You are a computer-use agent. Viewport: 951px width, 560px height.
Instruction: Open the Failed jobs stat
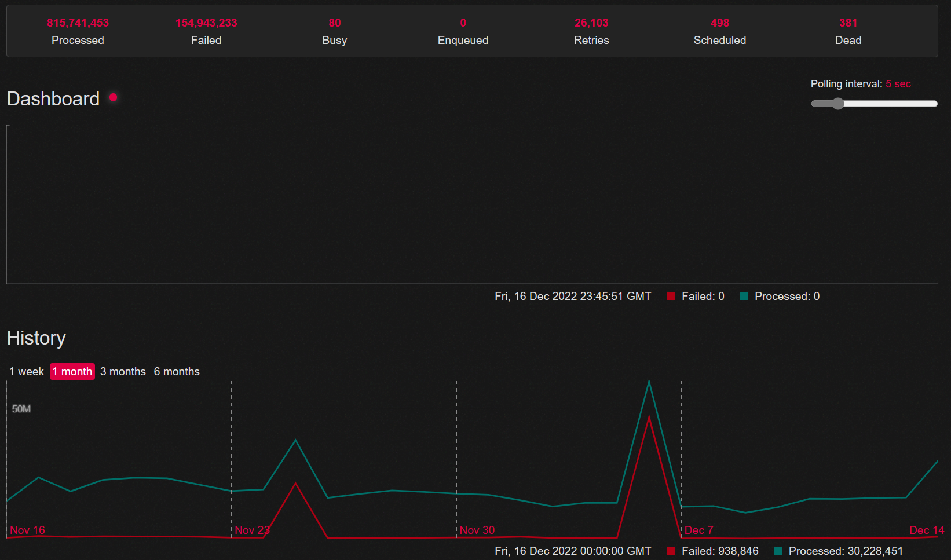[x=206, y=31]
